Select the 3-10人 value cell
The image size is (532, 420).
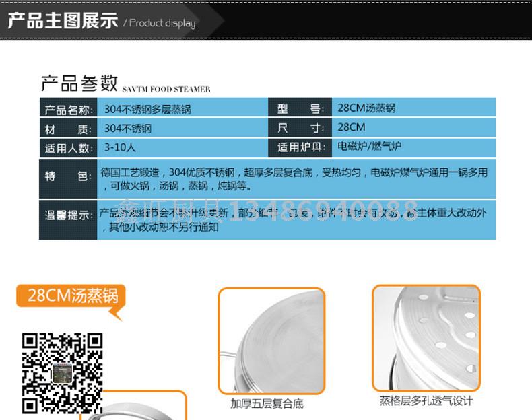120,147
